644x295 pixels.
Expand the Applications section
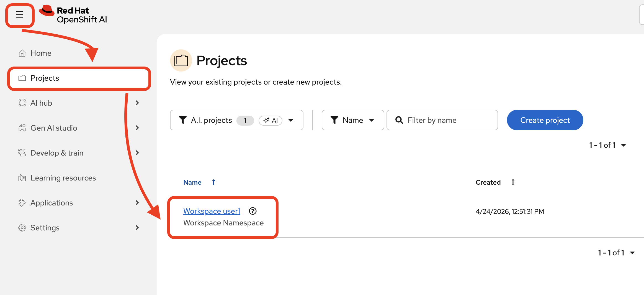point(79,203)
